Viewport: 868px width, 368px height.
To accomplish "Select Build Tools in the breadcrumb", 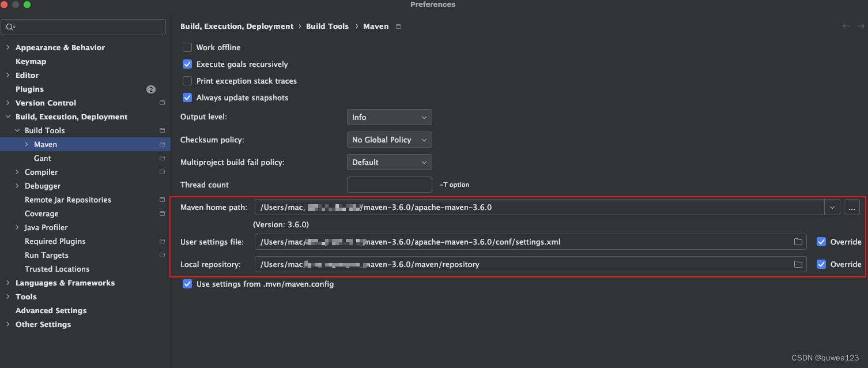I will click(327, 26).
